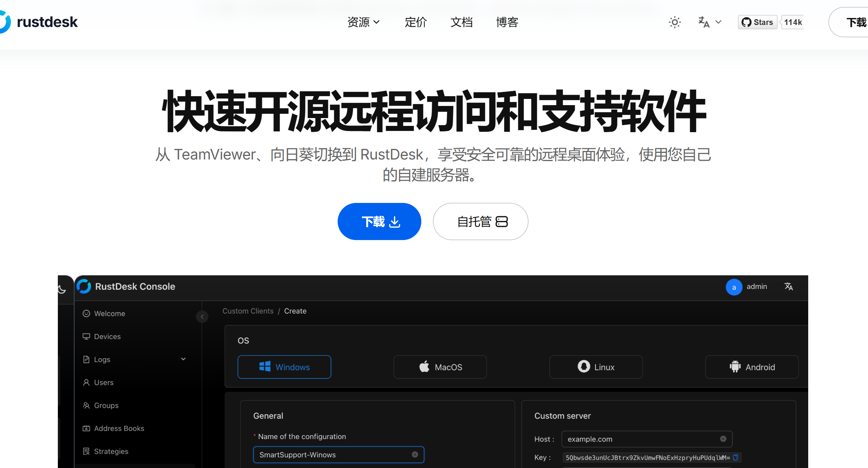Click the rustdesk logo in the header
868x468 pixels.
39,22
